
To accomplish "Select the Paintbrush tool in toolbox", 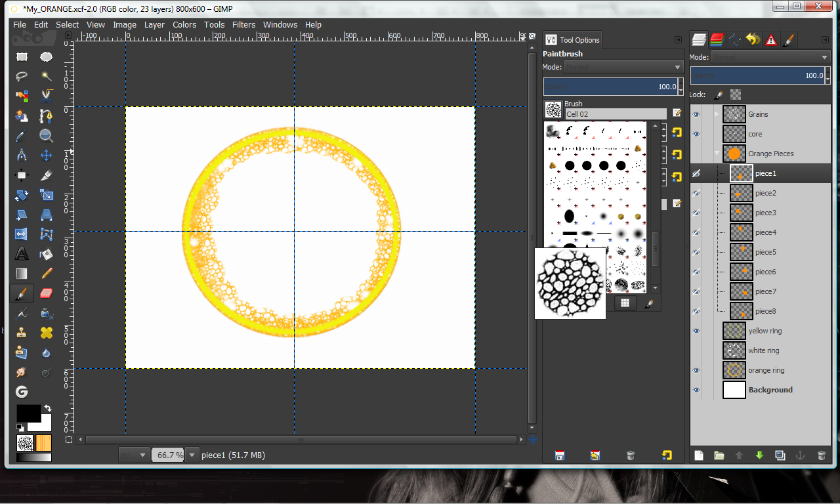I will click(22, 293).
